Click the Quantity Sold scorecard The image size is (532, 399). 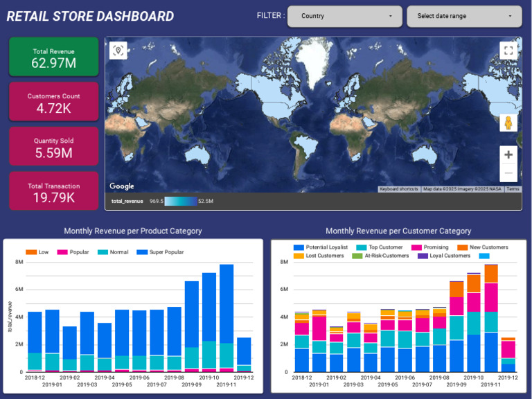53,146
